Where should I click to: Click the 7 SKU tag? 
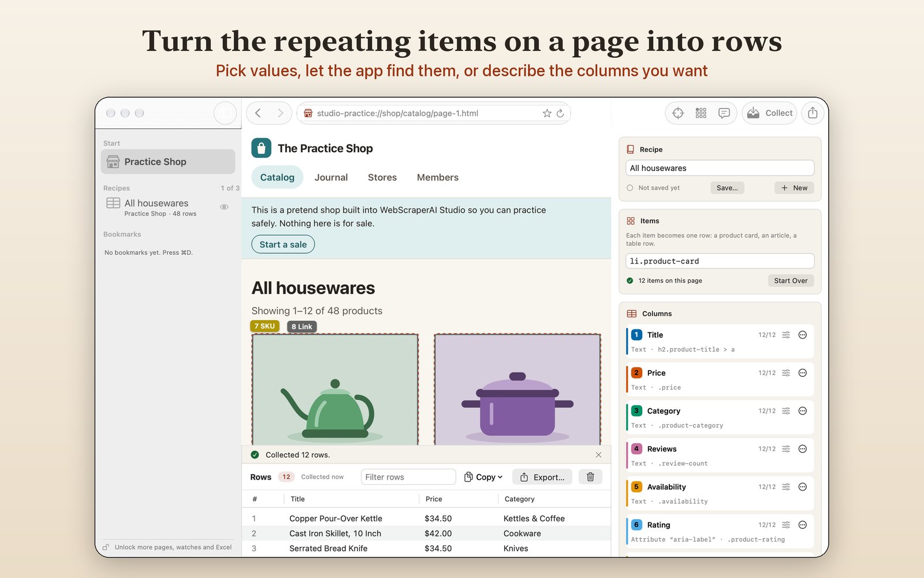coord(264,326)
